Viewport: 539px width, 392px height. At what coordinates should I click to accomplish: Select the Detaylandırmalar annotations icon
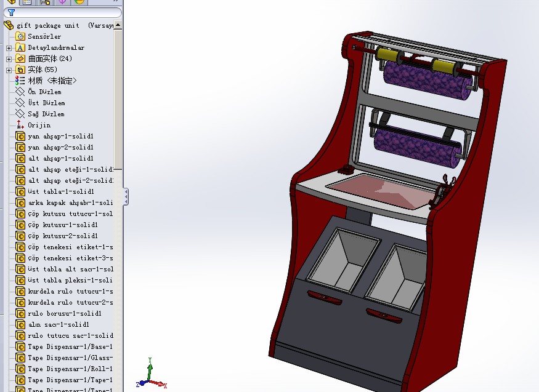(x=20, y=48)
